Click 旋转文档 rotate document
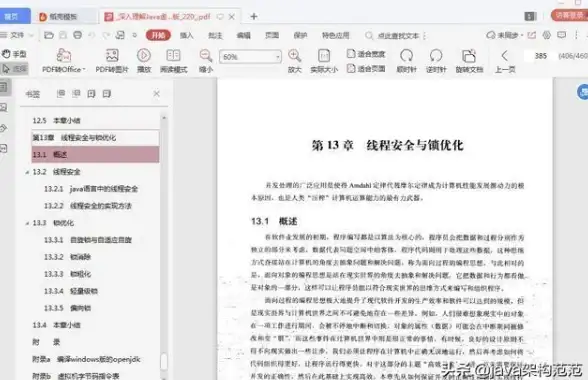The height and width of the screenshot is (380, 588). coord(469,60)
